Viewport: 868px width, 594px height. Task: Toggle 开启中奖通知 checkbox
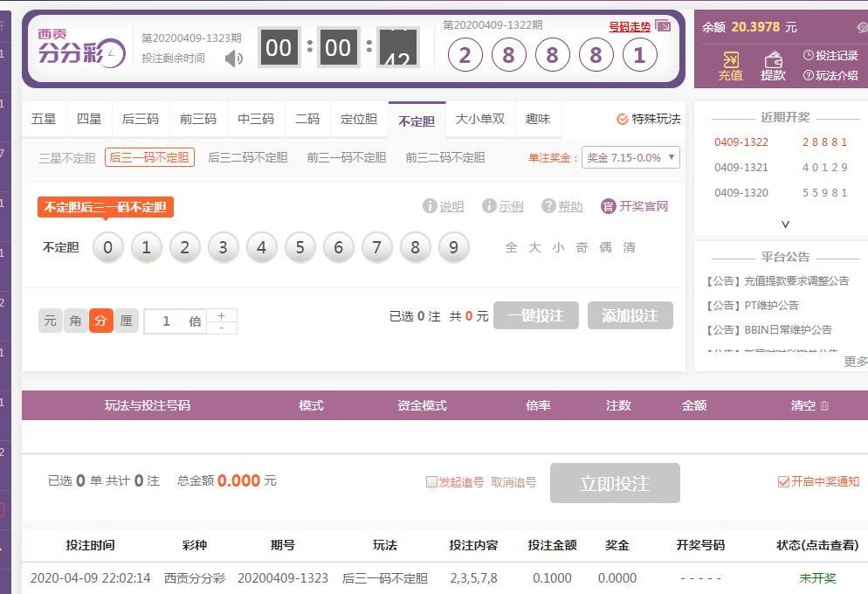783,481
